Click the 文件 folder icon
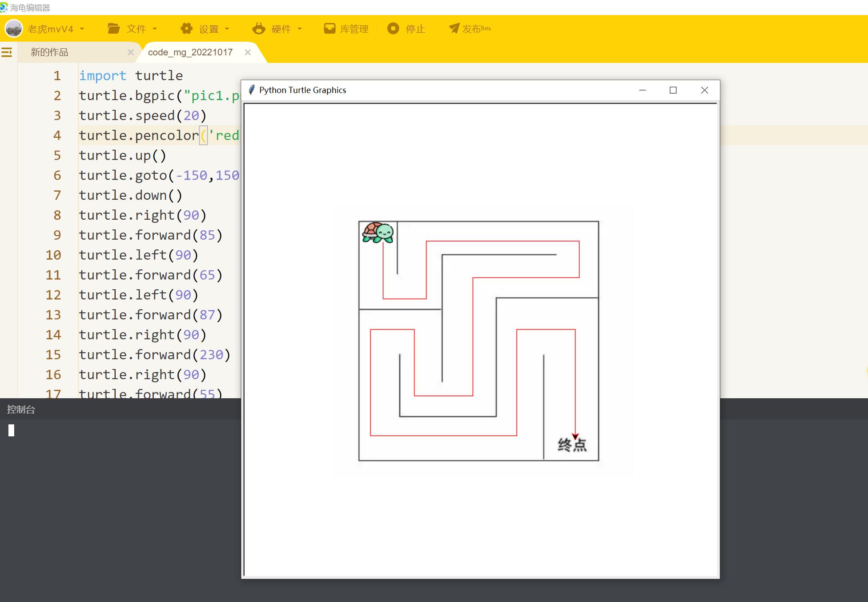 point(113,29)
